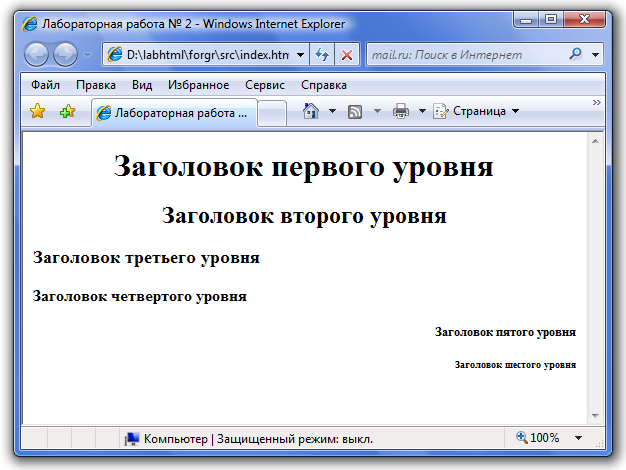
Task: Minimize the Internet Explorer window
Action: point(526,20)
